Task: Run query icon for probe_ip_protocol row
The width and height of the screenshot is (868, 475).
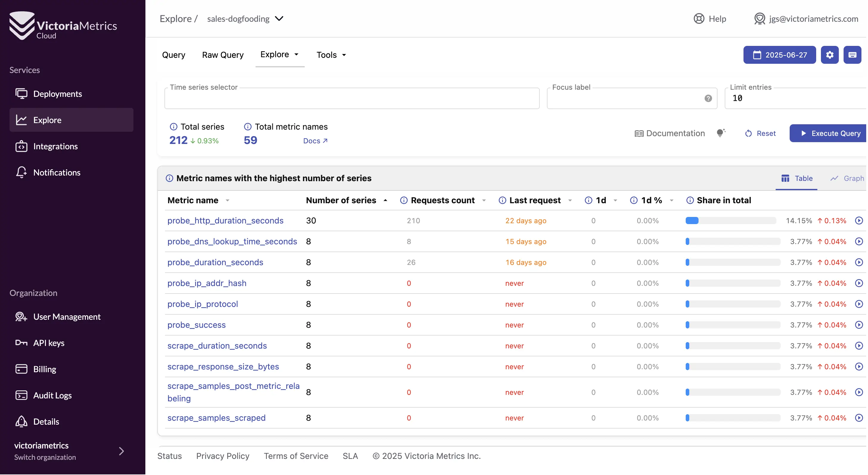Action: (x=859, y=305)
